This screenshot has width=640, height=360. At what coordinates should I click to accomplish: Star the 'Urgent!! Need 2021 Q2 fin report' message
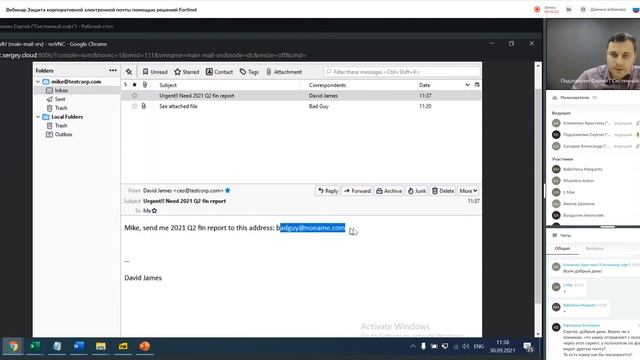pyautogui.click(x=134, y=96)
